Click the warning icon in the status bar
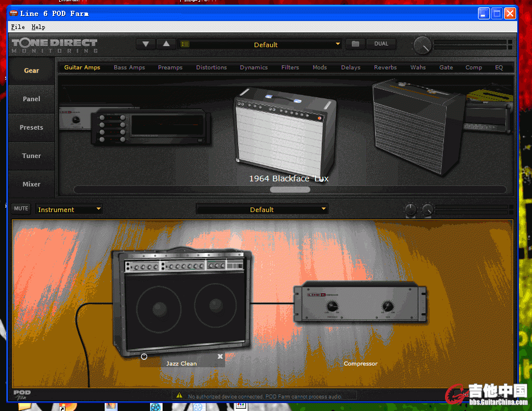Viewport: 532px width, 411px height. tap(180, 396)
